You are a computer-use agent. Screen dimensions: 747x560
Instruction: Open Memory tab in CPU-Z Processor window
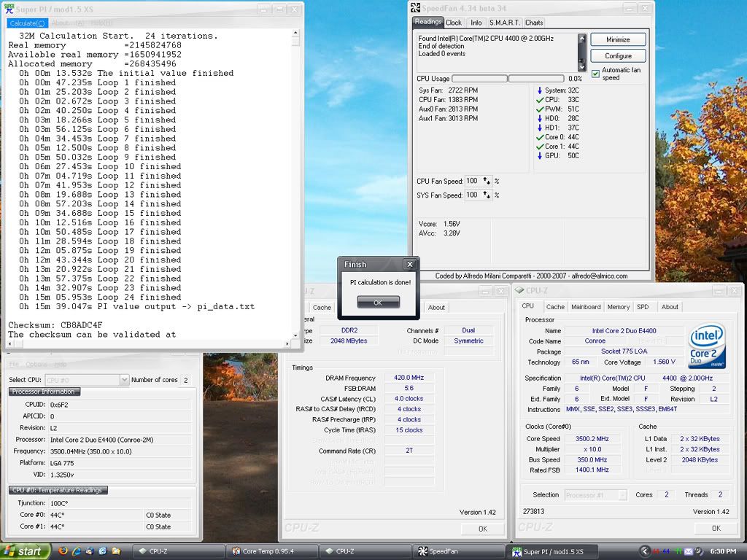pos(619,307)
